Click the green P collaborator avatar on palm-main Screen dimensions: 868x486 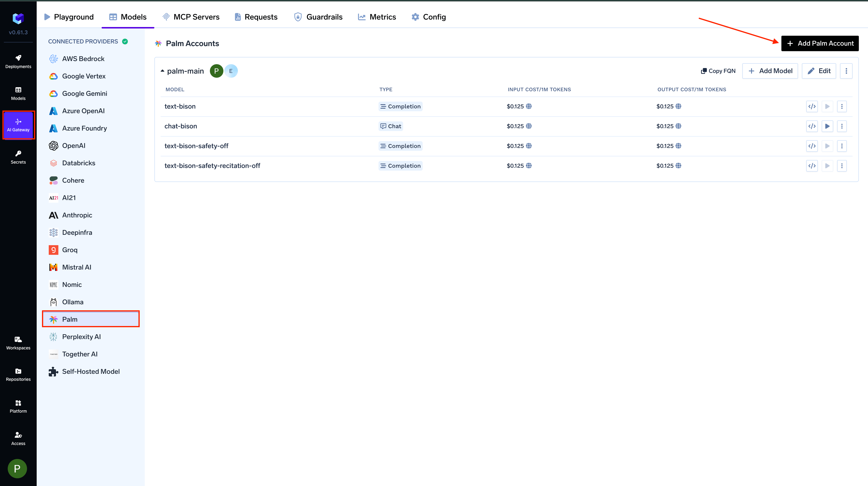(216, 71)
